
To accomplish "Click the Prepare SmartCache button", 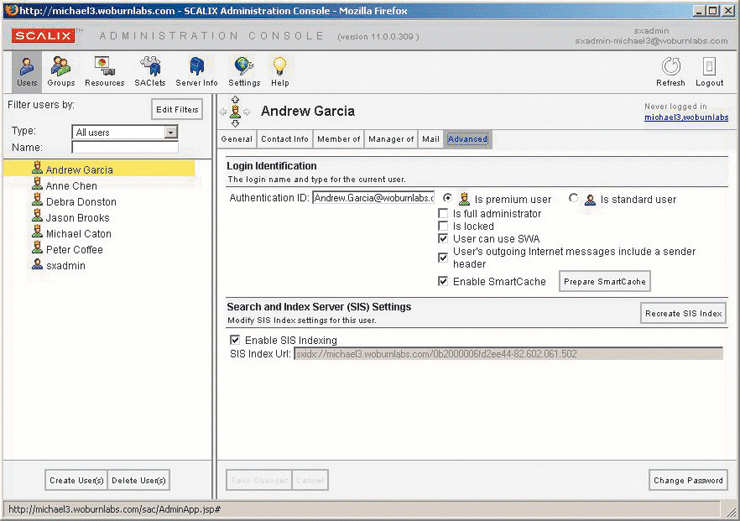I will (605, 281).
